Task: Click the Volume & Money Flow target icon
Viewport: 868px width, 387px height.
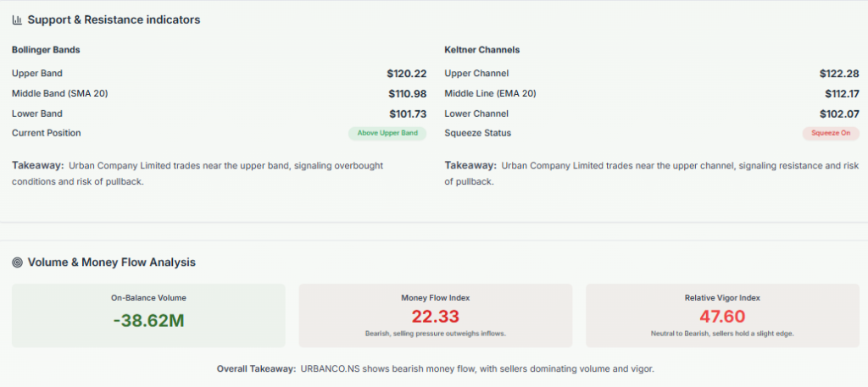Action: click(x=17, y=263)
